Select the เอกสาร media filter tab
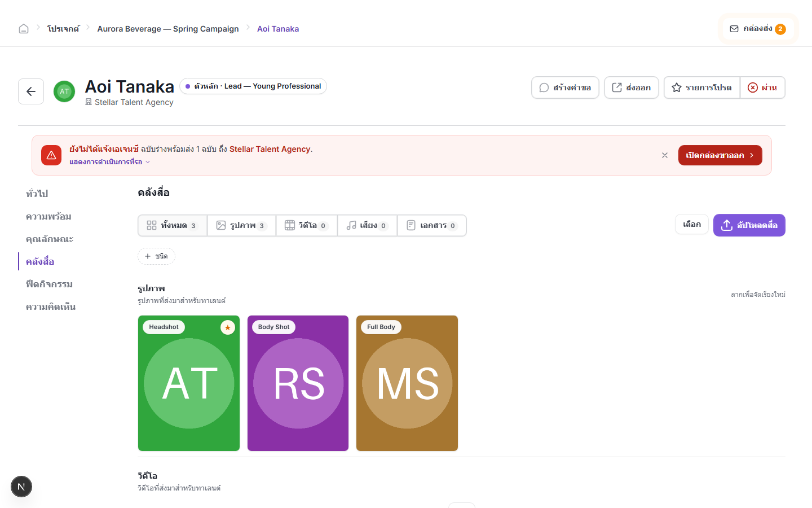 432,225
